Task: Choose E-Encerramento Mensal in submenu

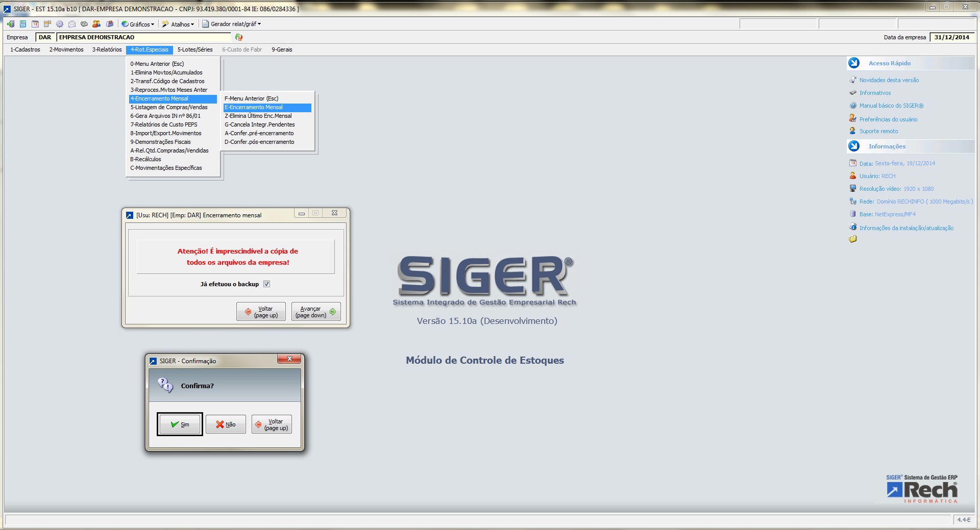Action: click(x=267, y=107)
